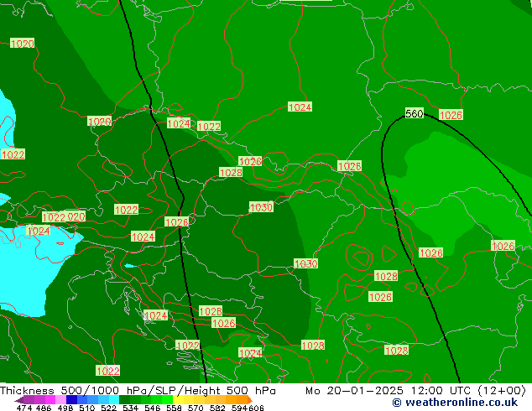The height and width of the screenshot is (411, 532).
Task: Click the legend value 486
Action: 44,408
